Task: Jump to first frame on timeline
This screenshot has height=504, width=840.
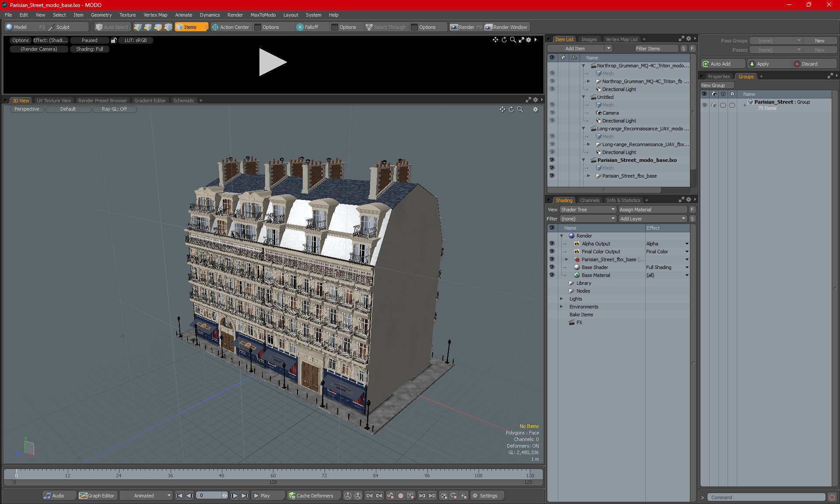Action: click(179, 496)
